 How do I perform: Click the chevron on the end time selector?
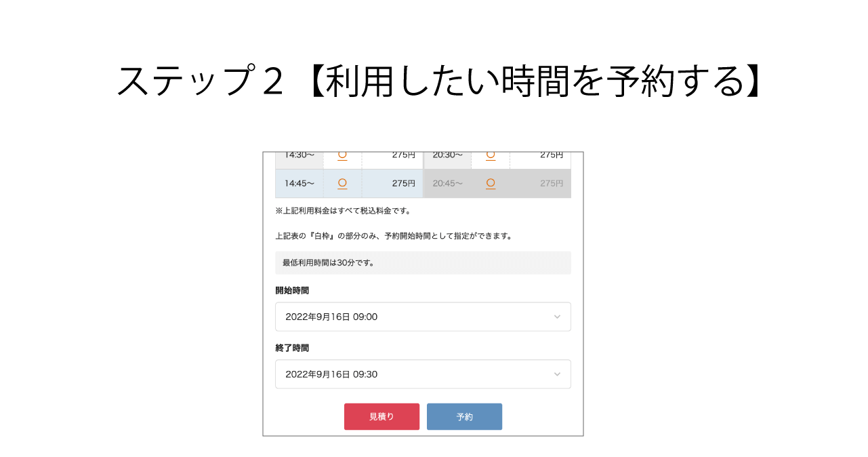point(556,374)
